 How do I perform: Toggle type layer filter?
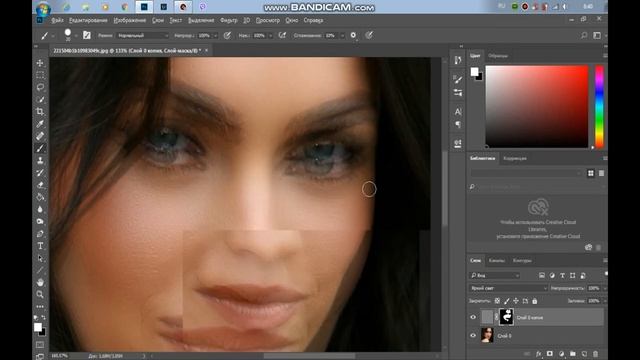click(x=562, y=276)
